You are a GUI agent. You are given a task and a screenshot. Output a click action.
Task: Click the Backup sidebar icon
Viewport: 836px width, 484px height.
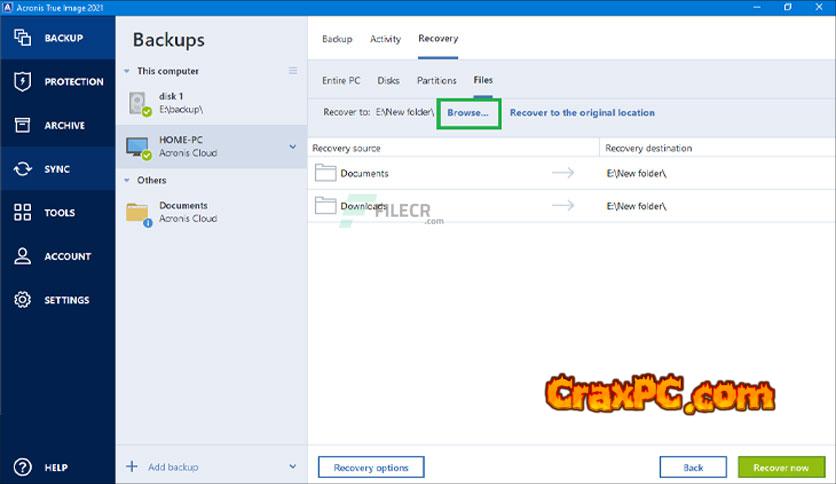coord(22,38)
